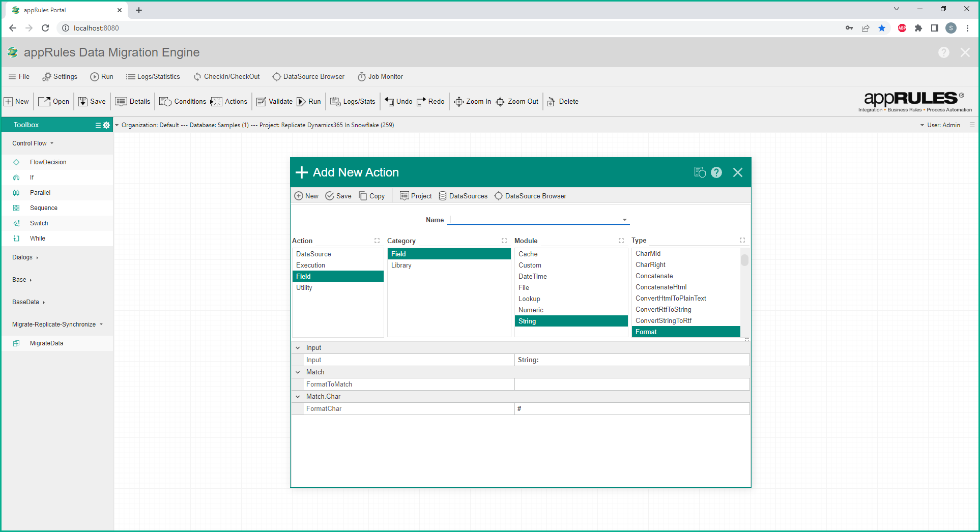This screenshot has width=980, height=532.
Task: Close the Add New Action dialog
Action: (x=738, y=172)
